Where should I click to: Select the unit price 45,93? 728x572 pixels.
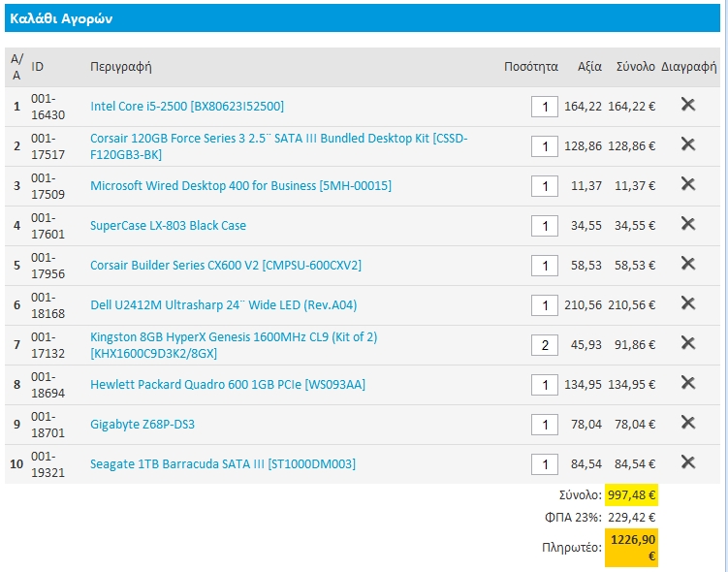[x=586, y=345]
